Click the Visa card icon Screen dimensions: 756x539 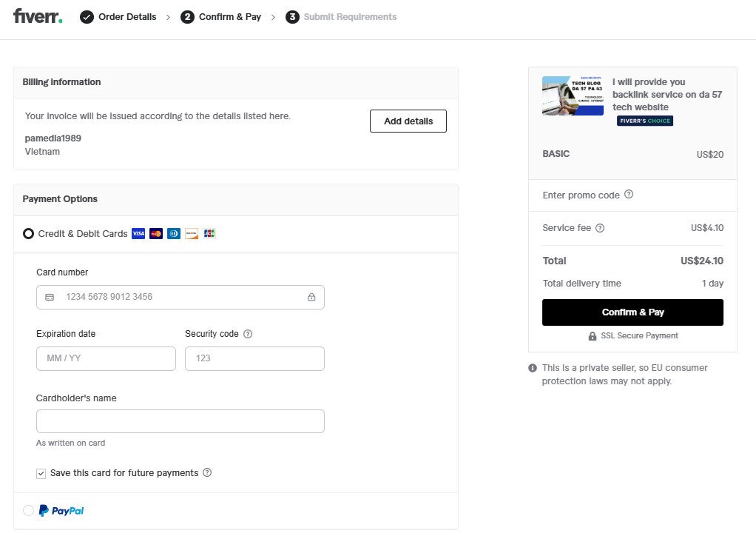[x=138, y=234]
